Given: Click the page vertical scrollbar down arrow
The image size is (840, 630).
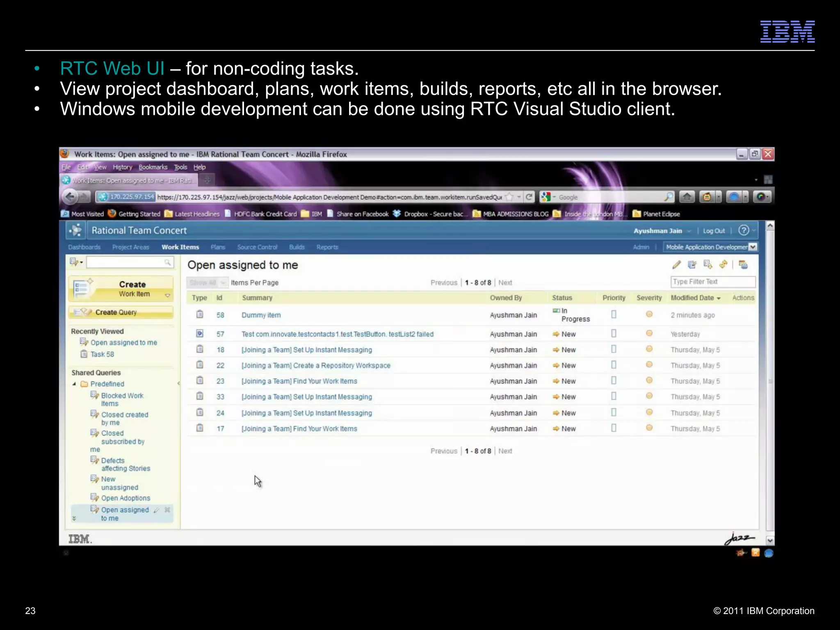Looking at the screenshot, I should 770,541.
